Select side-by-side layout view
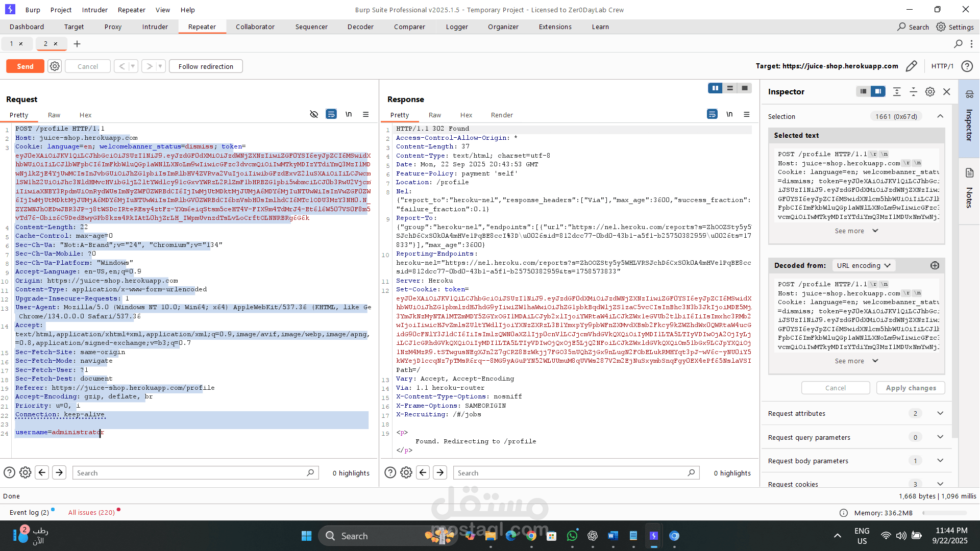 click(715, 88)
